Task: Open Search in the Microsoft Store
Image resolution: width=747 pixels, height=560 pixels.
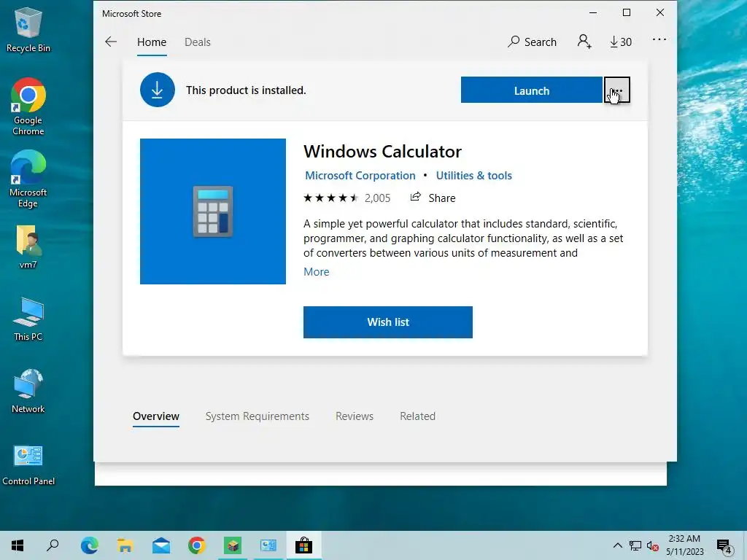Action: (x=532, y=42)
